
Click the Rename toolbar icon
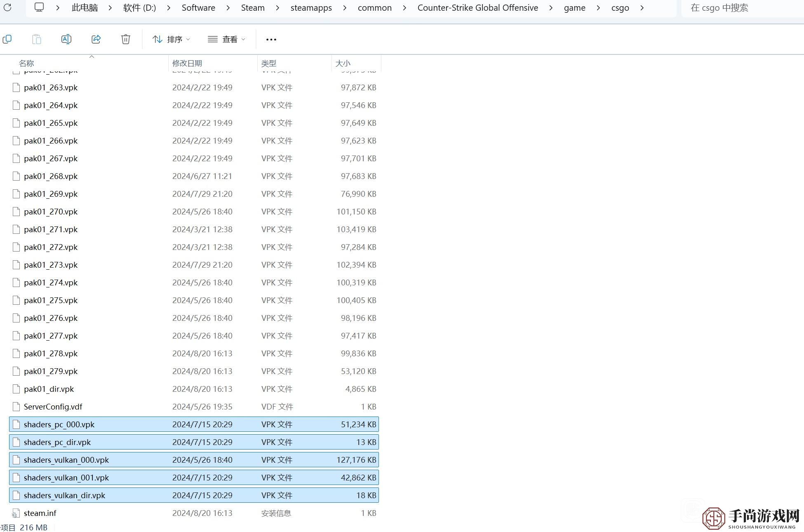pos(66,39)
